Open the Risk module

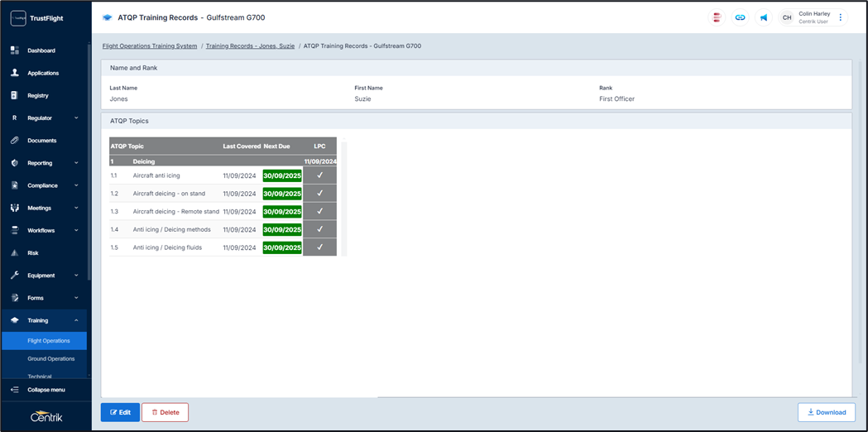pos(33,253)
